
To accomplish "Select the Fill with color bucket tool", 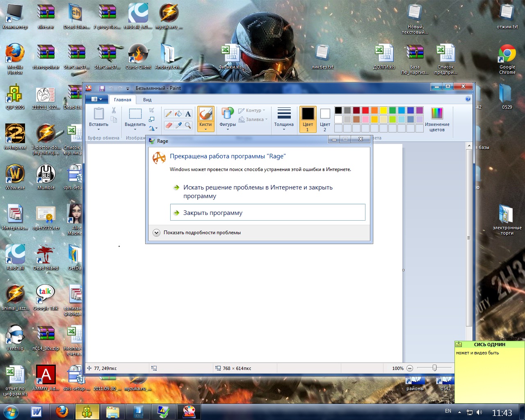I will pyautogui.click(x=178, y=114).
